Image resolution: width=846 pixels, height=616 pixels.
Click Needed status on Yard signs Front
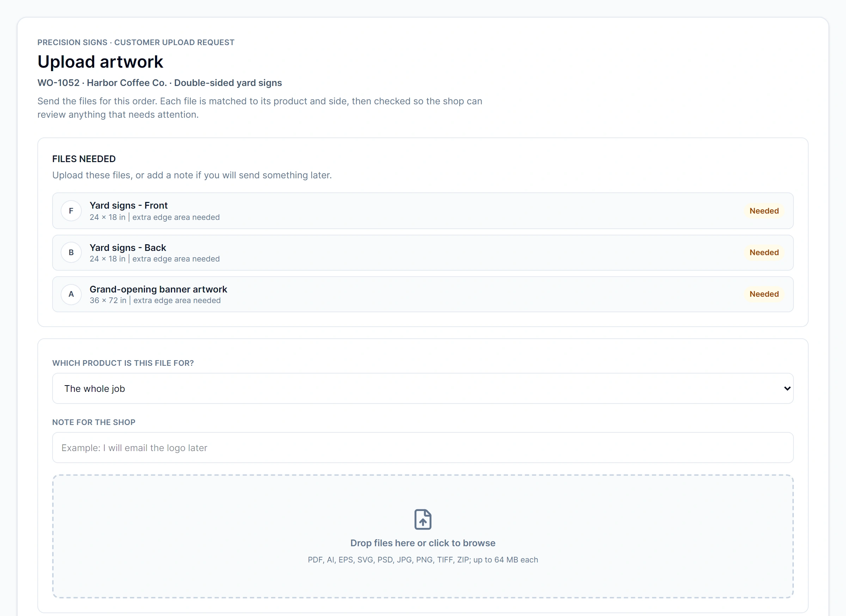click(x=764, y=211)
